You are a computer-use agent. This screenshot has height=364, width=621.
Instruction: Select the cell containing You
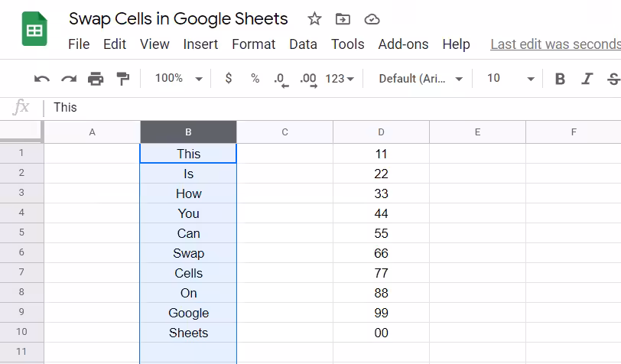pos(188,213)
